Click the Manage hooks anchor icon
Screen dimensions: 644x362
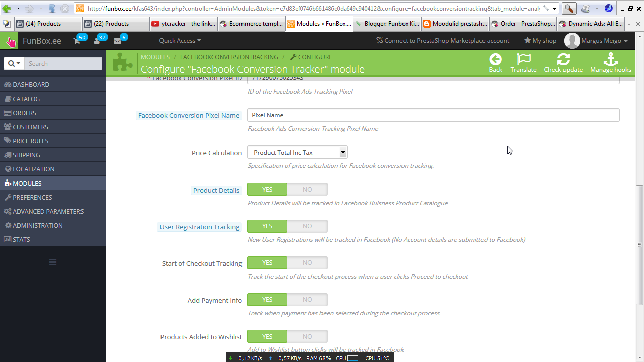coord(610,59)
